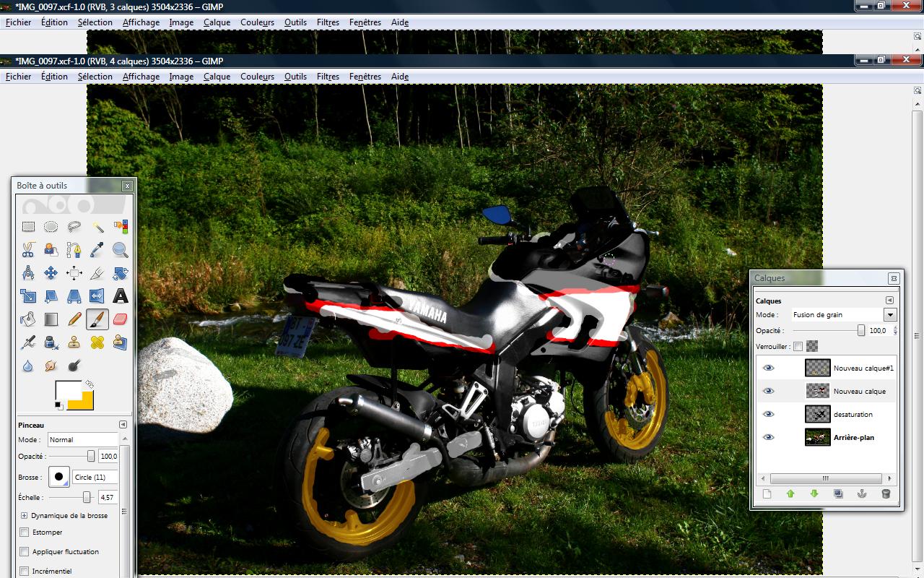
Task: Raise the selected layer with green up arrow
Action: tap(790, 494)
